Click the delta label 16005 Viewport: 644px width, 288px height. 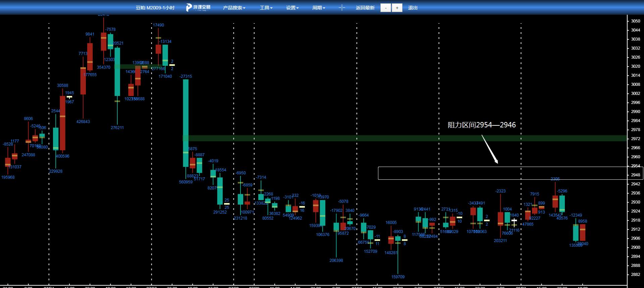pos(391,223)
